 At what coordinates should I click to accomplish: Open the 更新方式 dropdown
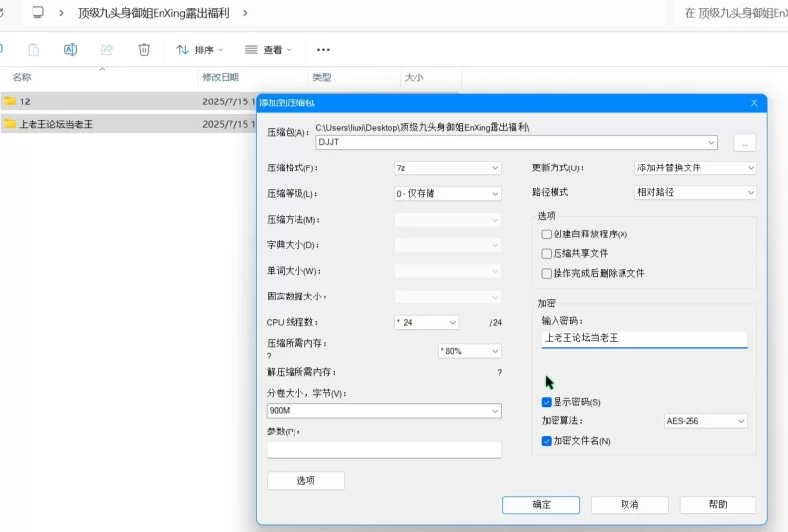(x=695, y=167)
